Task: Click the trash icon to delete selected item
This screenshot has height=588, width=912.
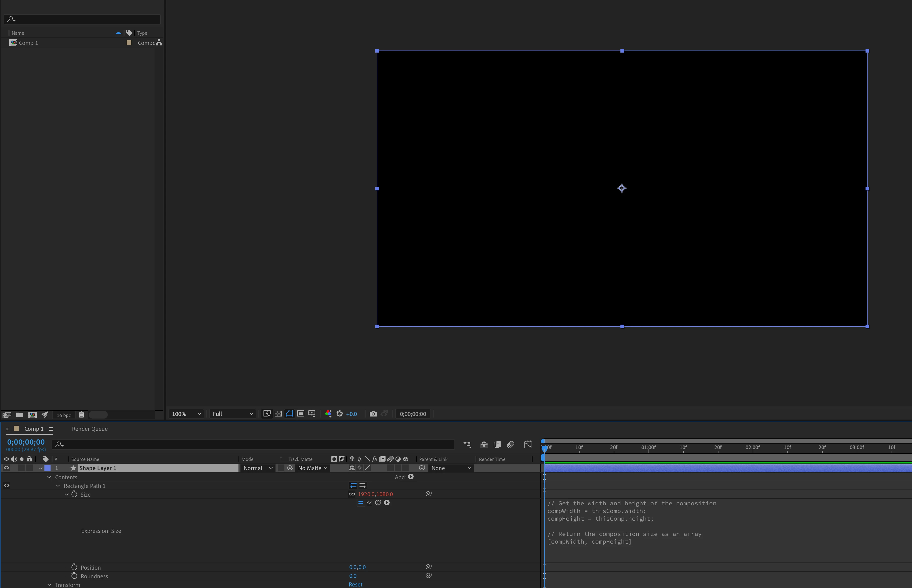Action: click(x=81, y=415)
